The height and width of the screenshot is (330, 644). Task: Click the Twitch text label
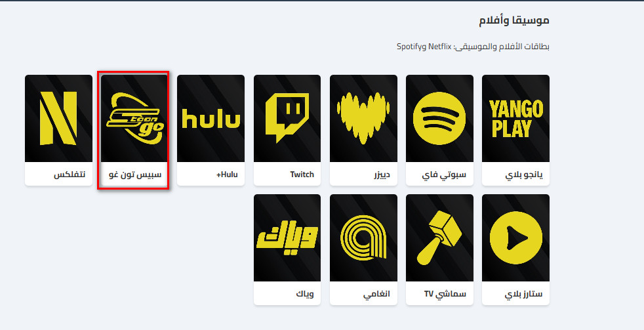(x=302, y=175)
